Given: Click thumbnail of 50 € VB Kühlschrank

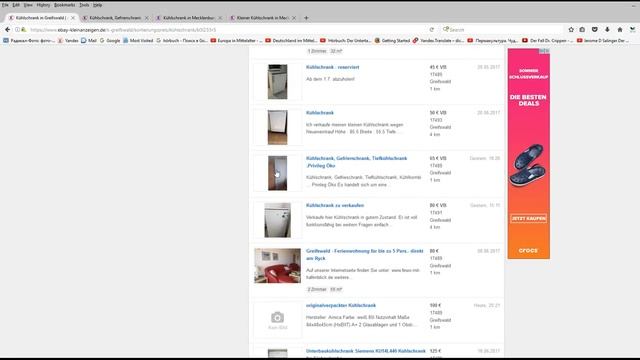Looking at the screenshot, I should (278, 127).
